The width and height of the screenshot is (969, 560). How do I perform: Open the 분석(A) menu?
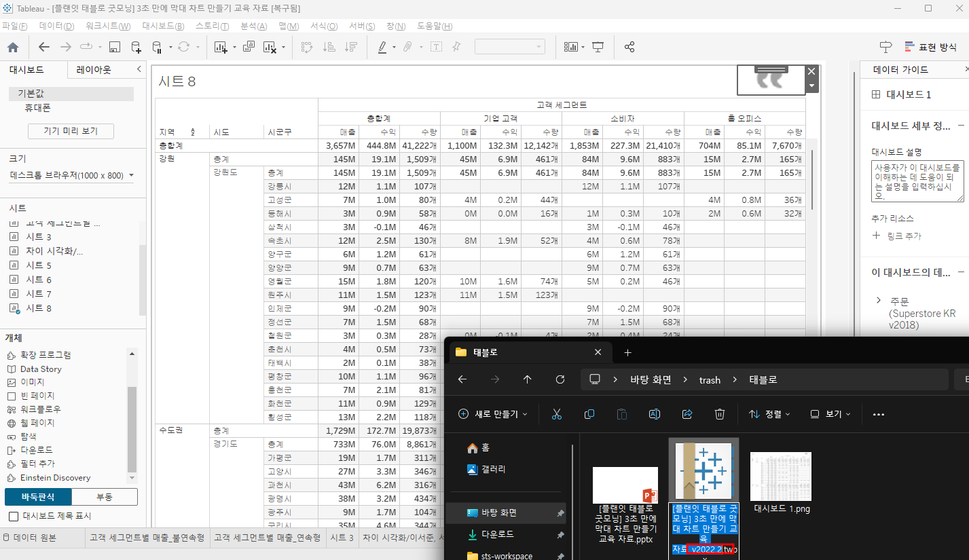coord(253,26)
